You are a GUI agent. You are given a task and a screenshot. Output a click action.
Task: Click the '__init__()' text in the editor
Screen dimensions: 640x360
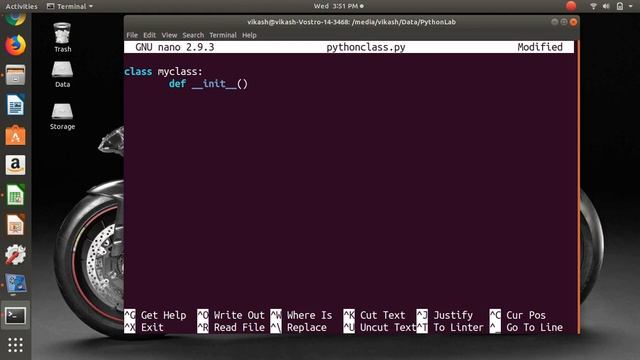click(x=220, y=84)
